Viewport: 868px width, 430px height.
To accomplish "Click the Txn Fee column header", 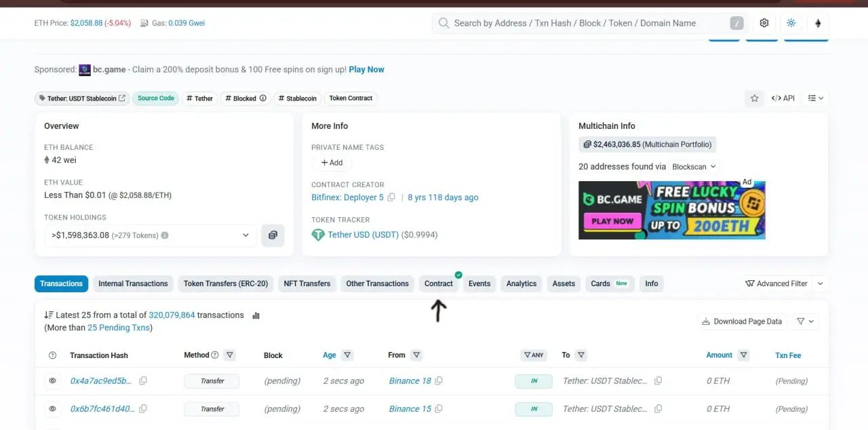I will [x=788, y=355].
